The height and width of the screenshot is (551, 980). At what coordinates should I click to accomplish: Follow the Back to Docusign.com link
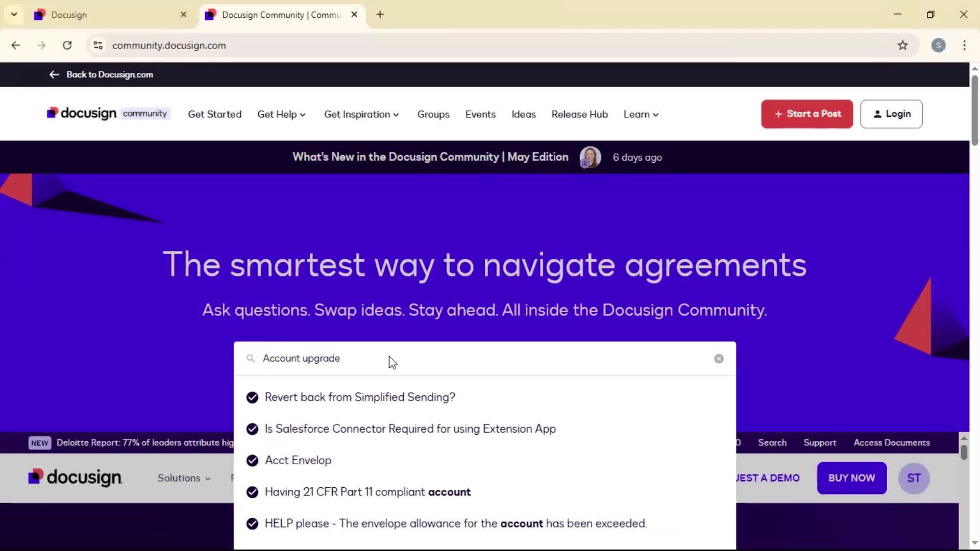[110, 74]
